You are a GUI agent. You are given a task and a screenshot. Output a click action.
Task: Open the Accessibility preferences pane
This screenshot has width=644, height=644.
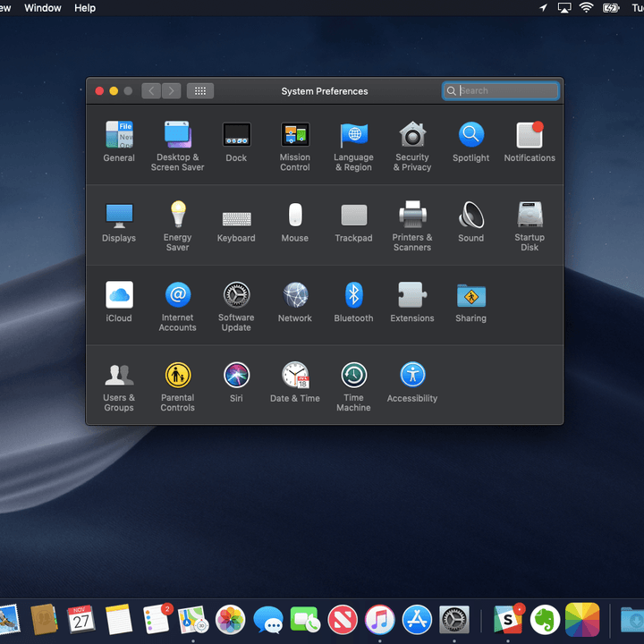(x=412, y=382)
